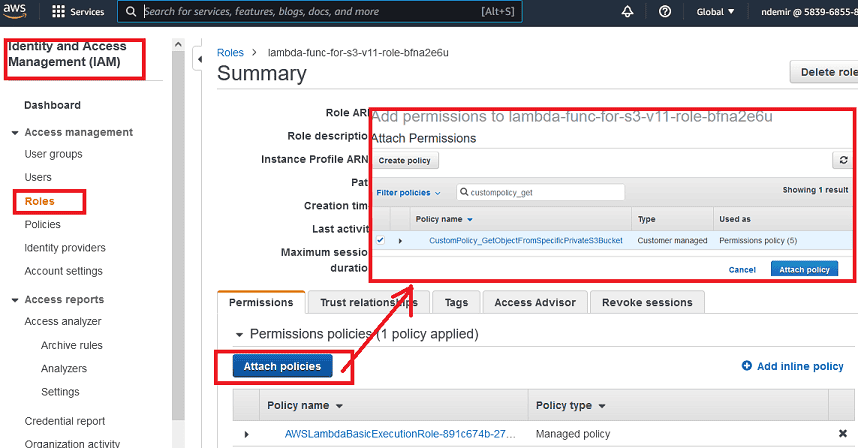Expand the AWSLambdaBasicExecutionRole policy row
Screen dimensions: 858x448
(247, 434)
